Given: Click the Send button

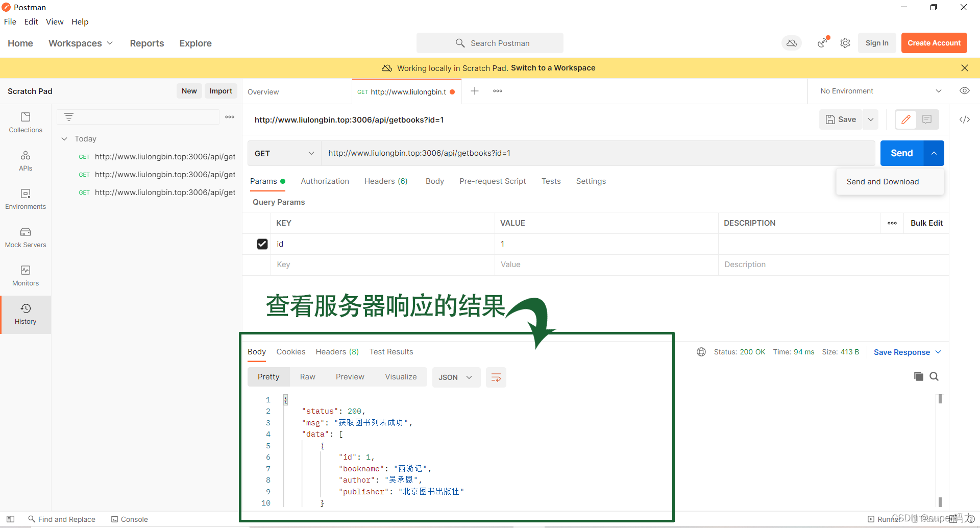Looking at the screenshot, I should tap(901, 153).
